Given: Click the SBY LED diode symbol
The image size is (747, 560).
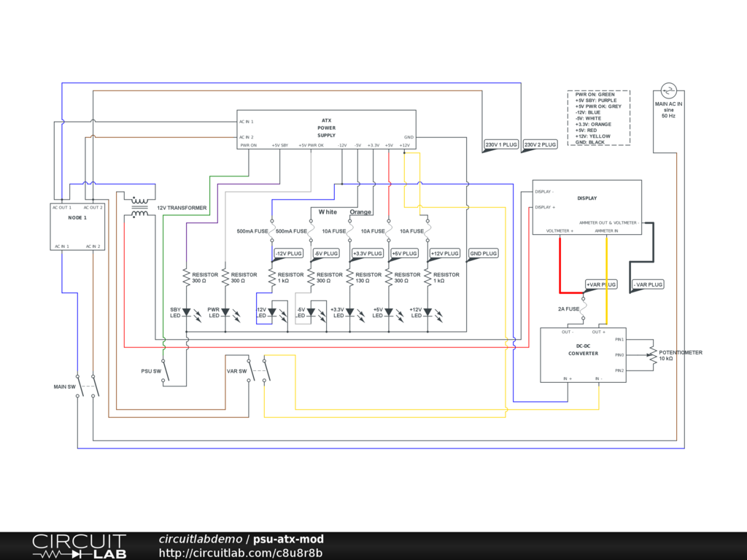Looking at the screenshot, I should (187, 312).
